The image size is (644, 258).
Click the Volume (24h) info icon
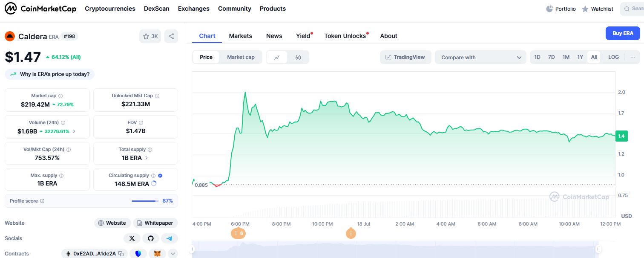pyautogui.click(x=63, y=123)
